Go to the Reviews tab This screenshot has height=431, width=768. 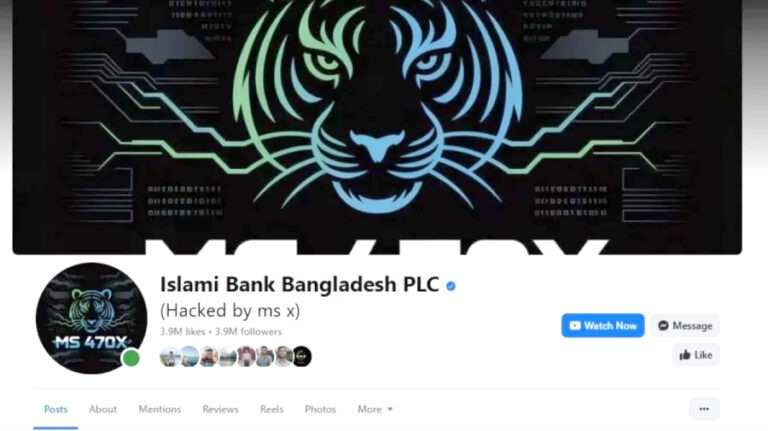(x=220, y=409)
